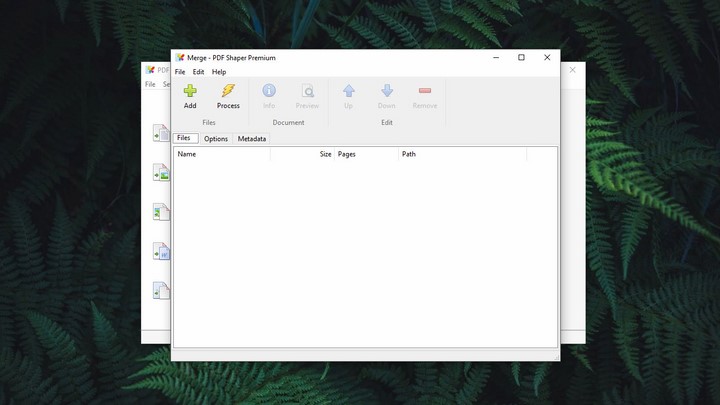720x405 pixels.
Task: Maximize the Merge window
Action: 521,57
